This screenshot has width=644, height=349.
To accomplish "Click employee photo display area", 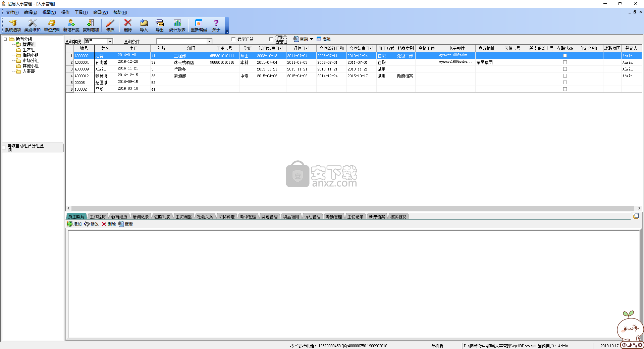I will click(354, 284).
